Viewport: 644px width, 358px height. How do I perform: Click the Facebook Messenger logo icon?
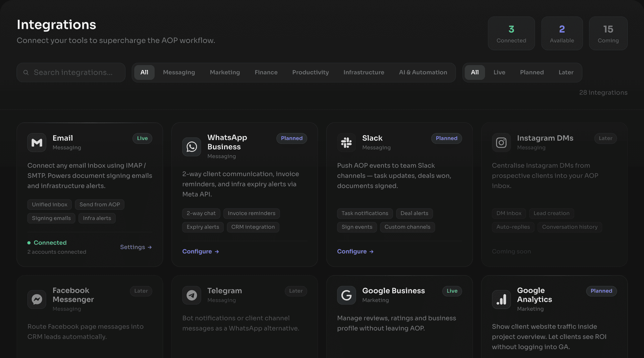point(37,299)
